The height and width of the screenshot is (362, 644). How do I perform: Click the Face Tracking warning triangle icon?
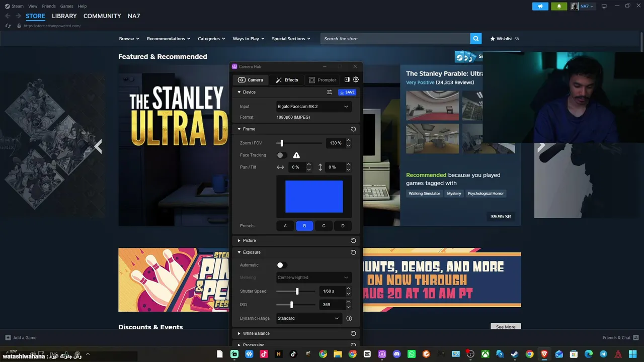tap(296, 155)
